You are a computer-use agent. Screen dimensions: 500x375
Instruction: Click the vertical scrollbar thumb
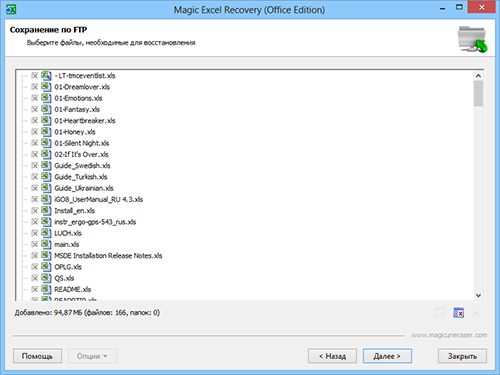(x=478, y=93)
